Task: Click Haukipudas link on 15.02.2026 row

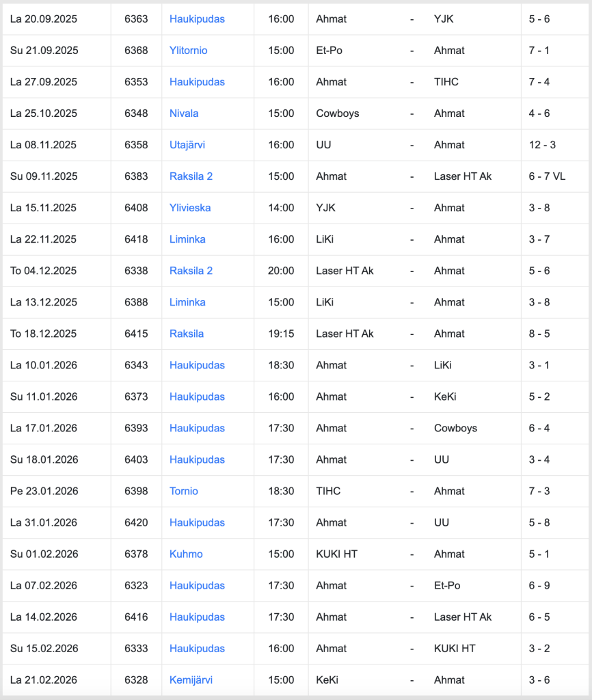Action: tap(197, 648)
